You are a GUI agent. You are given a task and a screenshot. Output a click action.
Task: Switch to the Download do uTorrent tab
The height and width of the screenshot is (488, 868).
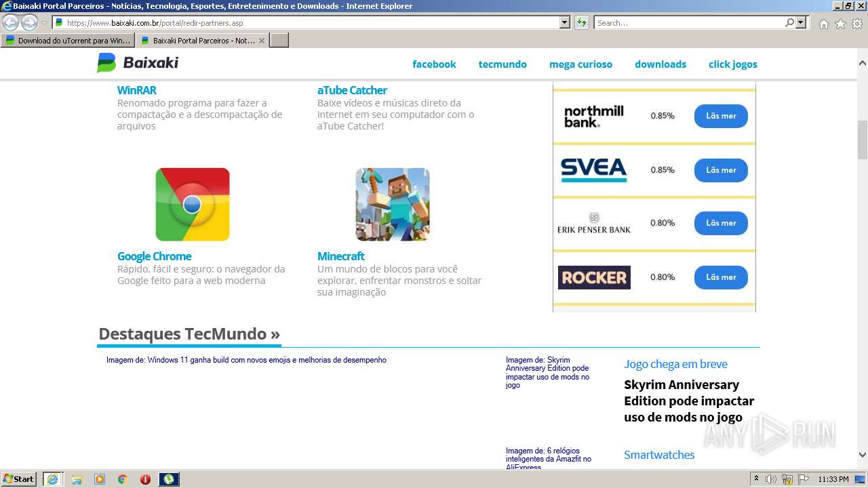click(x=68, y=41)
